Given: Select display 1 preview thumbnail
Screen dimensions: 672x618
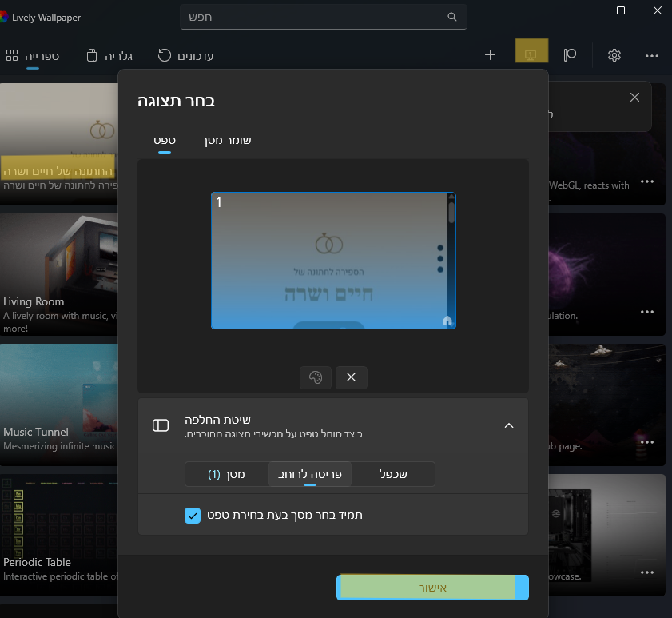Looking at the screenshot, I should (x=333, y=261).
